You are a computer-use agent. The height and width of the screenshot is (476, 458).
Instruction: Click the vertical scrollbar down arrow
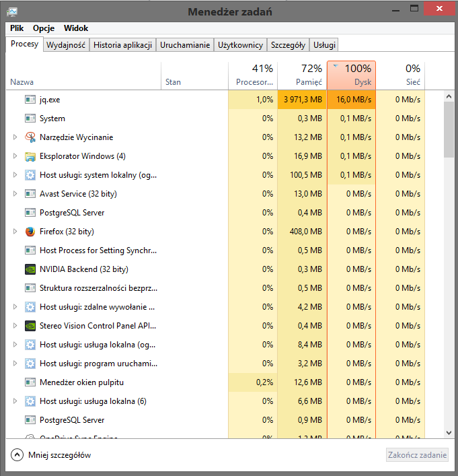449,432
